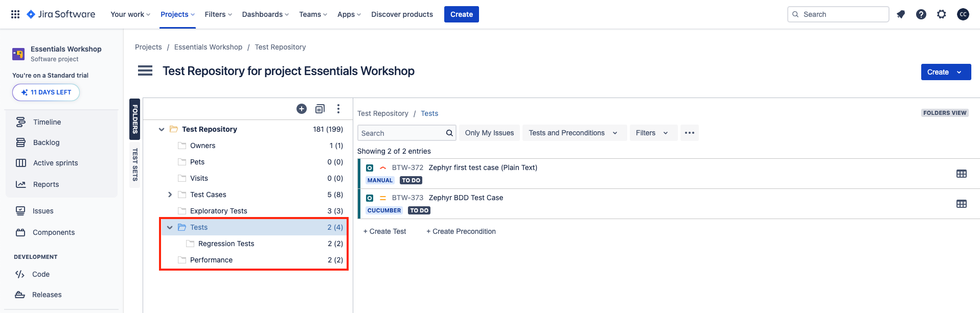Expand the Test Cases folder

coord(170,195)
